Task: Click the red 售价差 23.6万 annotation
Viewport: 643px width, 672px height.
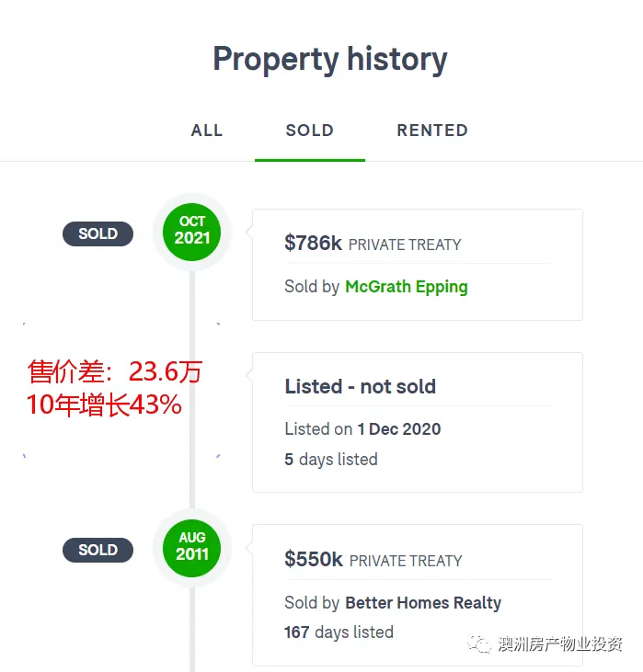Action: click(115, 371)
